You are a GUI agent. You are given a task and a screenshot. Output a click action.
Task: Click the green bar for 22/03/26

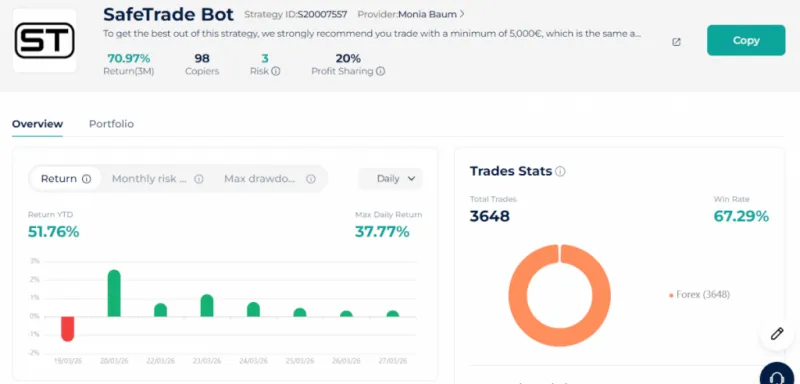click(161, 310)
